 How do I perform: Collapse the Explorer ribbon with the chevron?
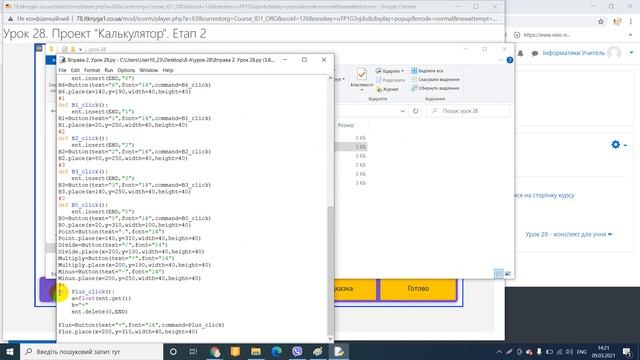pos(501,60)
